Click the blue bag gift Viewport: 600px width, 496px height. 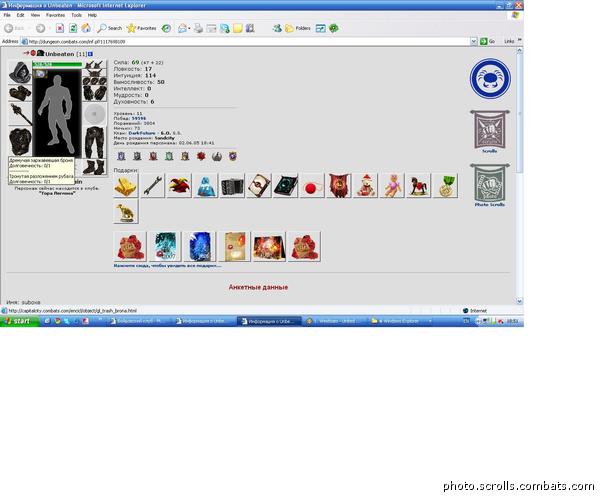[x=205, y=186]
